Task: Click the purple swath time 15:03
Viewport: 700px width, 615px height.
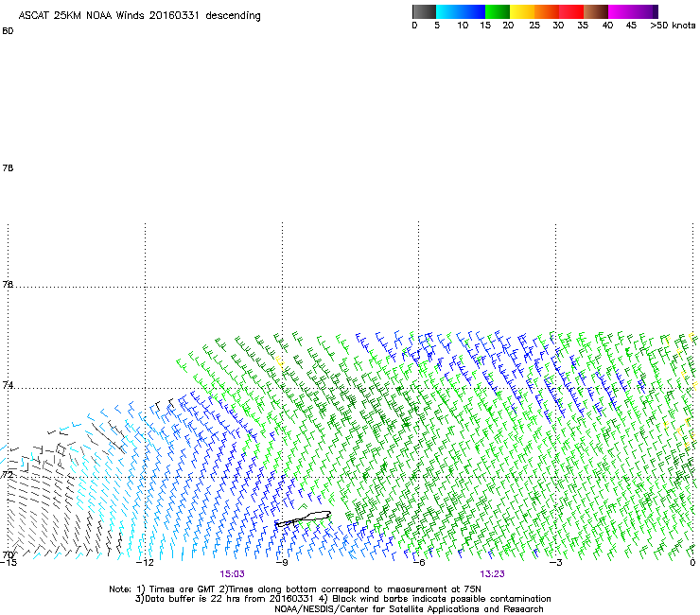Action: (232, 574)
